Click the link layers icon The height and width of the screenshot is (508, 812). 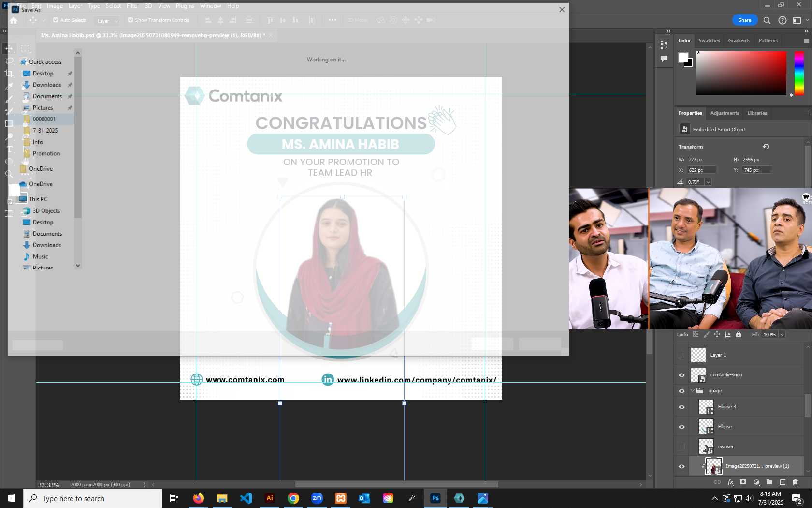tap(717, 482)
